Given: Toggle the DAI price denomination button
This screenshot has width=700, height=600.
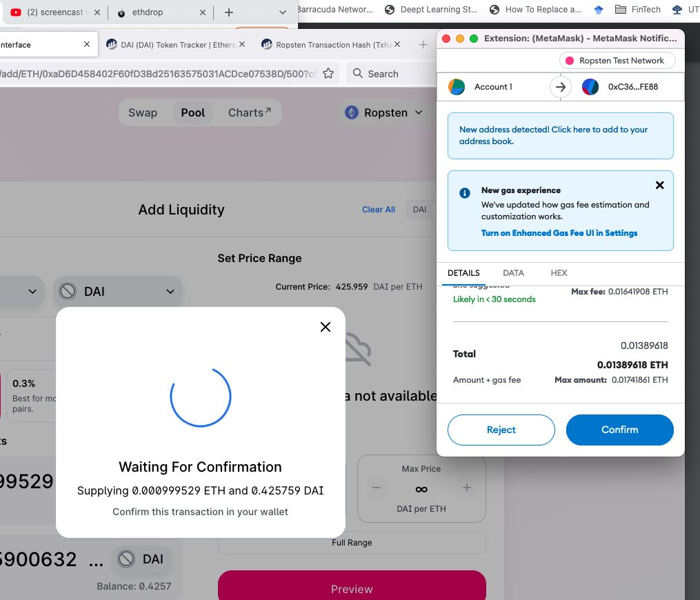Looking at the screenshot, I should 420,210.
